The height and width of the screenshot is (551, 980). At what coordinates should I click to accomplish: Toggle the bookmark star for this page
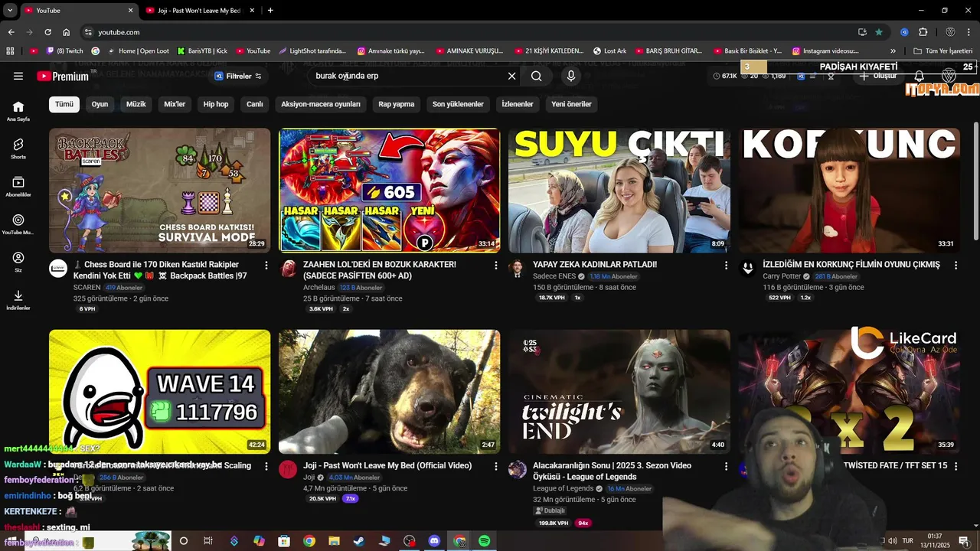point(879,32)
